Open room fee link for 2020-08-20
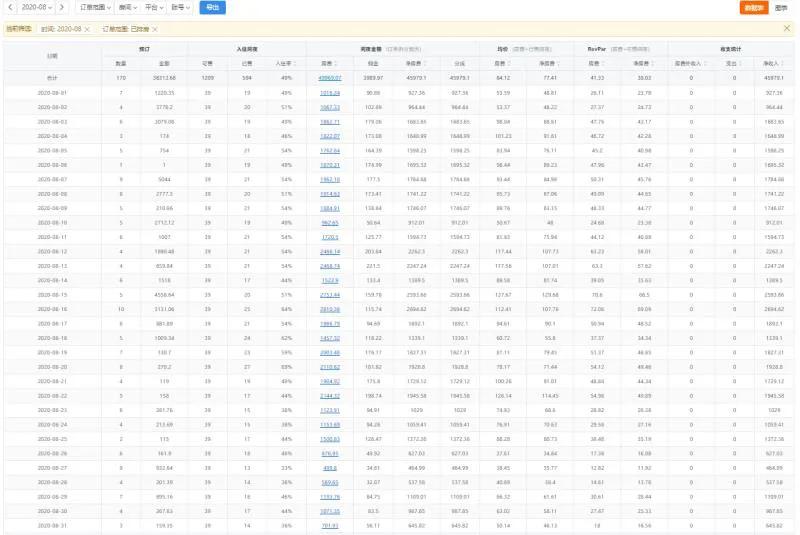 point(330,367)
